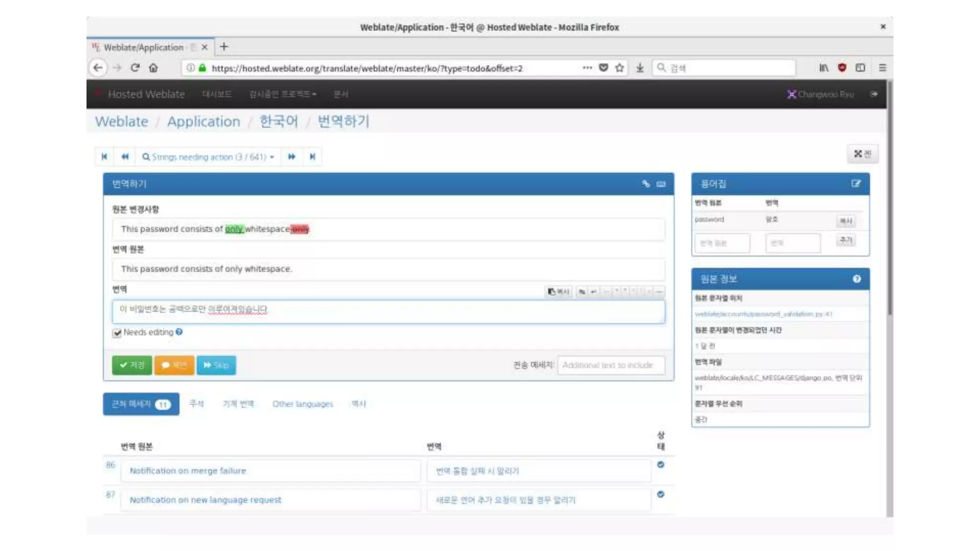980x551 pixels.
Task: Expand the 감시중인 프로젝트 menu
Action: point(282,94)
